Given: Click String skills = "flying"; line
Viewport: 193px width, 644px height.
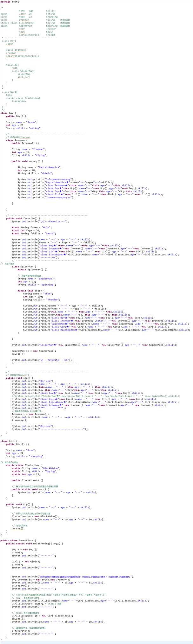Looking at the screenshot, I should coord(30,155).
